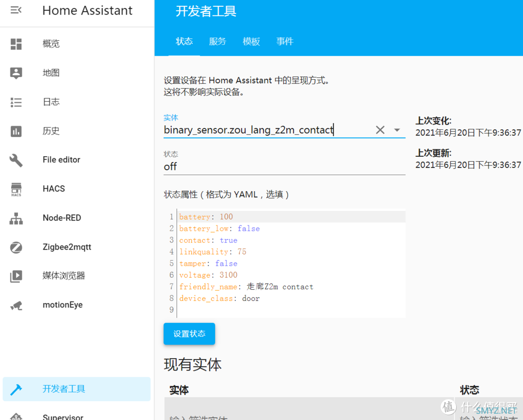Click the developer tools hammer icon
The height and width of the screenshot is (420, 523).
(x=16, y=389)
